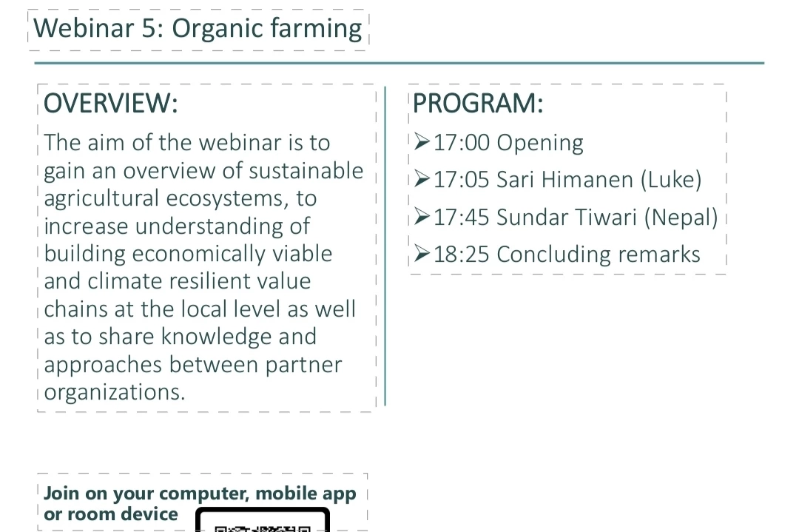This screenshot has width=799, height=532.
Task: Click the arrow bullet before Concluding remarks
Action: [422, 254]
